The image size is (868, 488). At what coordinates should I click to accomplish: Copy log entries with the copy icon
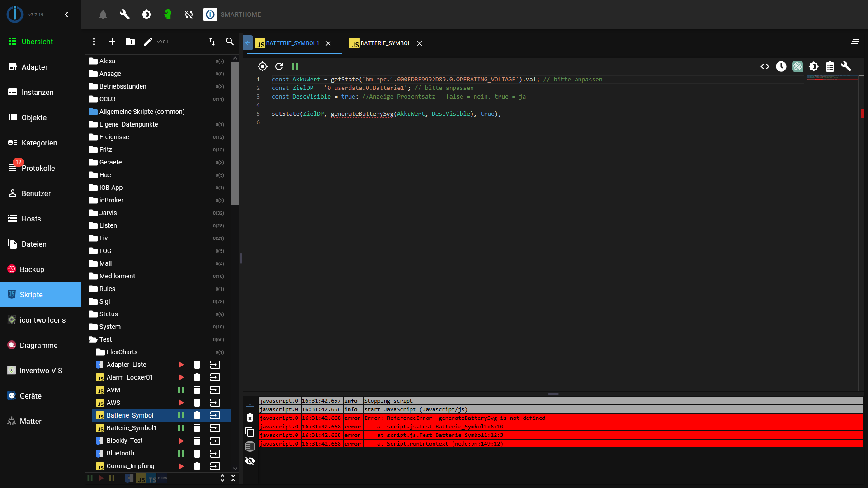pos(250,432)
